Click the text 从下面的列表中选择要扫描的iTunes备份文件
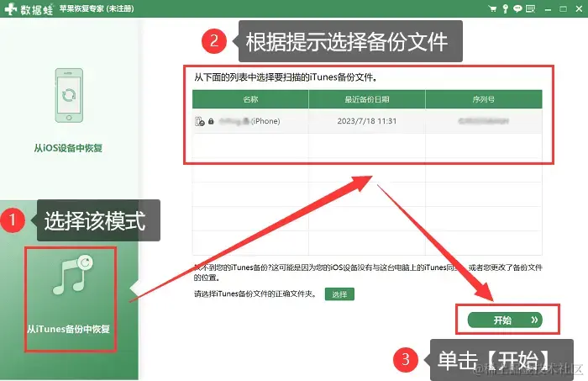 tap(286, 77)
